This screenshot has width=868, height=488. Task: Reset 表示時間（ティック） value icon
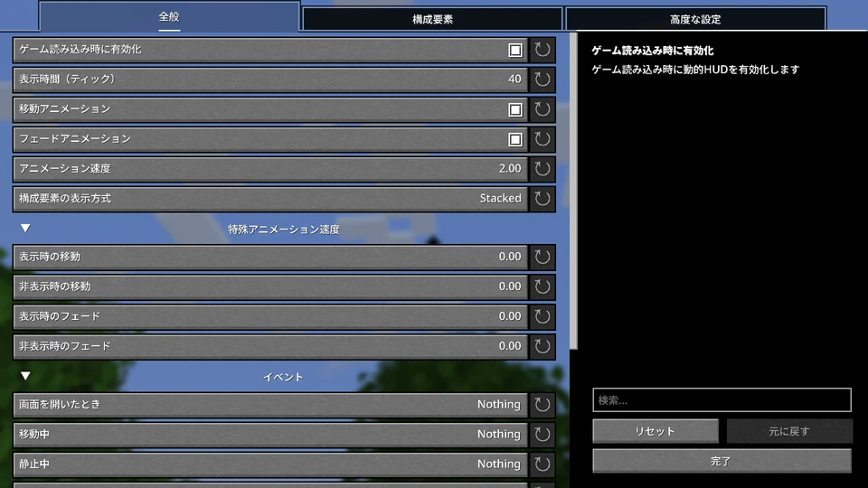(542, 80)
